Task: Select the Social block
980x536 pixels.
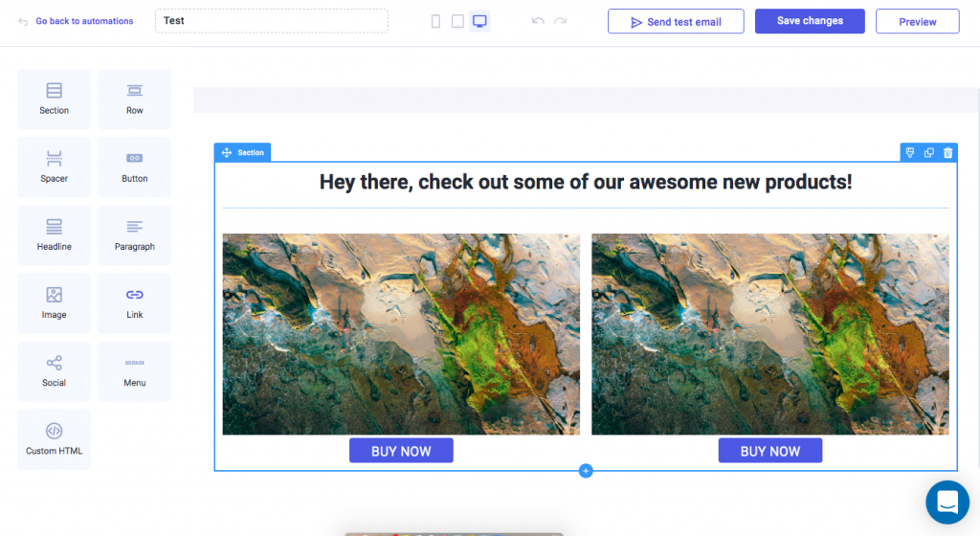Action: coord(55,371)
